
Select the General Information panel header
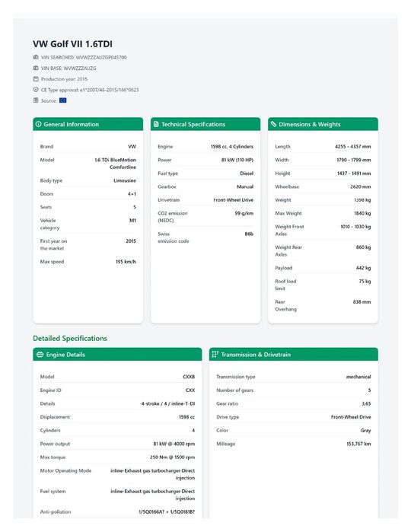click(x=88, y=124)
